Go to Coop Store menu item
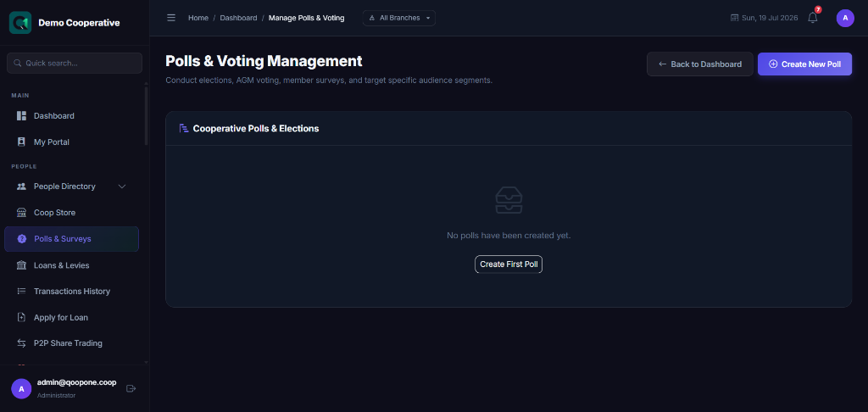The image size is (868, 412). (x=71, y=213)
